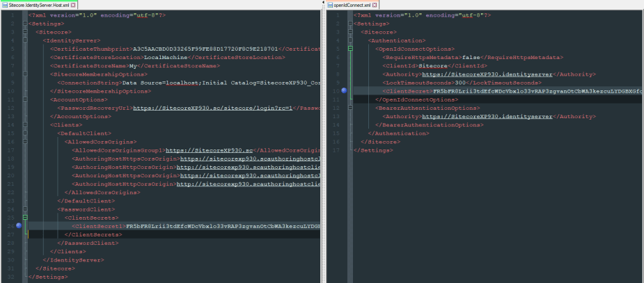Screen dimensions: 644x283
Task: Click bookmark marker on line 26, left pane
Action: point(19,226)
